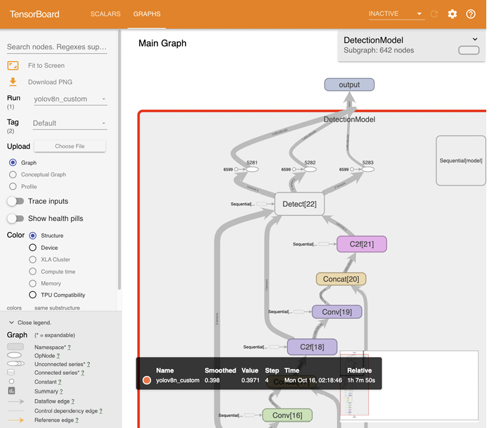Select the Conv[19] node

point(337,312)
